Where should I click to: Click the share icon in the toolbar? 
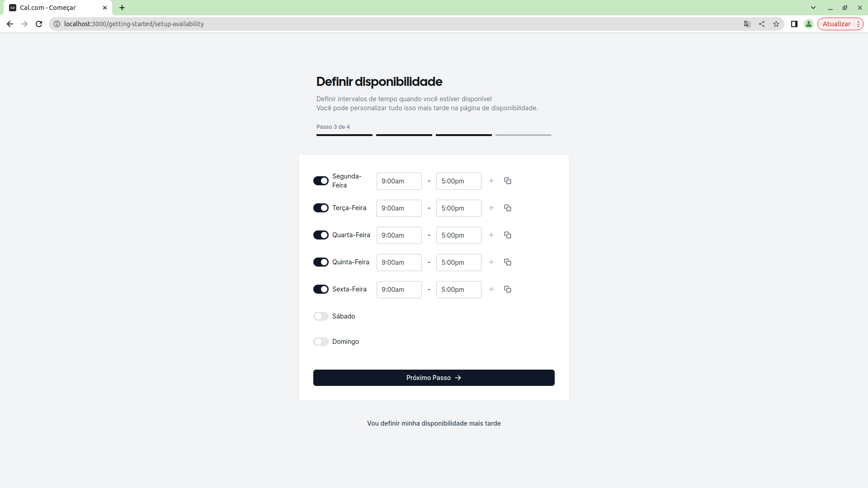coord(761,24)
